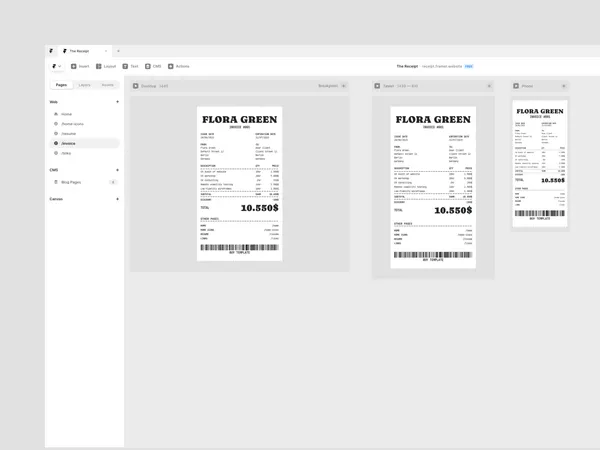Select the Text tool
The height and width of the screenshot is (450, 600).
[130, 66]
